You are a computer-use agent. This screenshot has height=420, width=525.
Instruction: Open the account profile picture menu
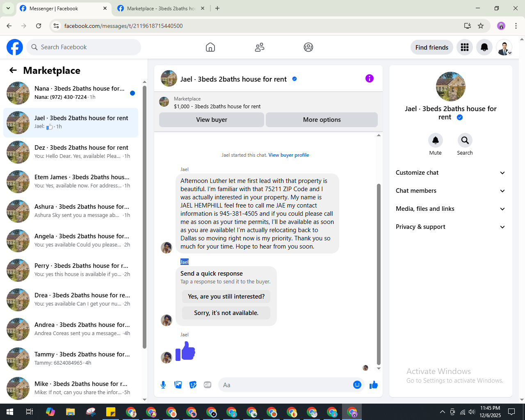tap(504, 47)
